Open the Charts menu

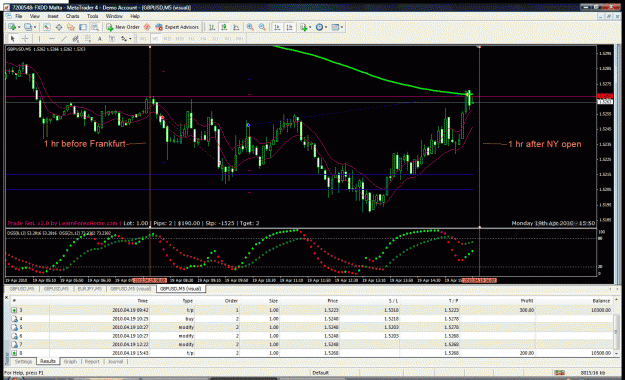[x=73, y=16]
